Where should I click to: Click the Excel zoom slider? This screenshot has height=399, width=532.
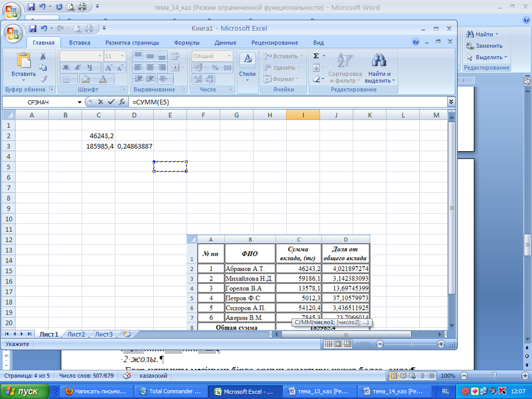[410, 344]
